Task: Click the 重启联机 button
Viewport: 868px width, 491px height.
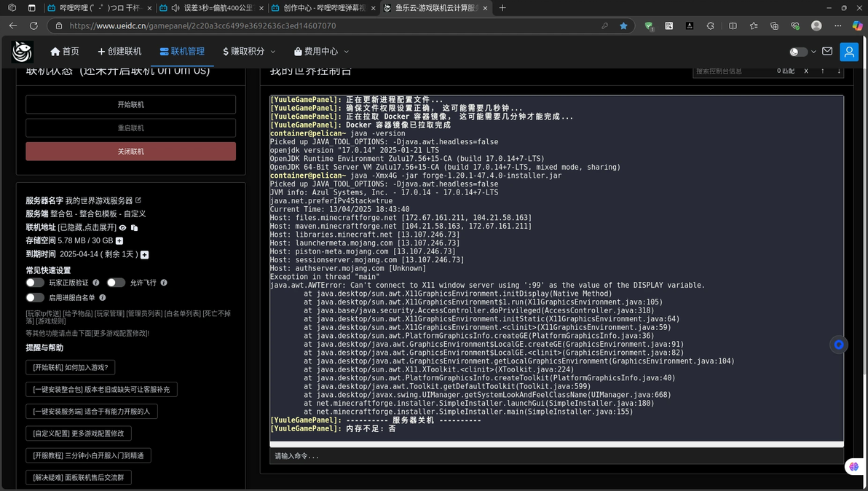Action: (130, 128)
